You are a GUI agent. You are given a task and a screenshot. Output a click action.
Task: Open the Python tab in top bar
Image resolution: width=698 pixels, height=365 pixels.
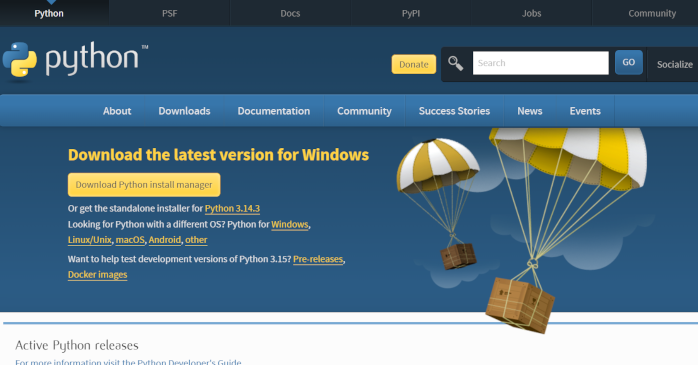pos(49,13)
